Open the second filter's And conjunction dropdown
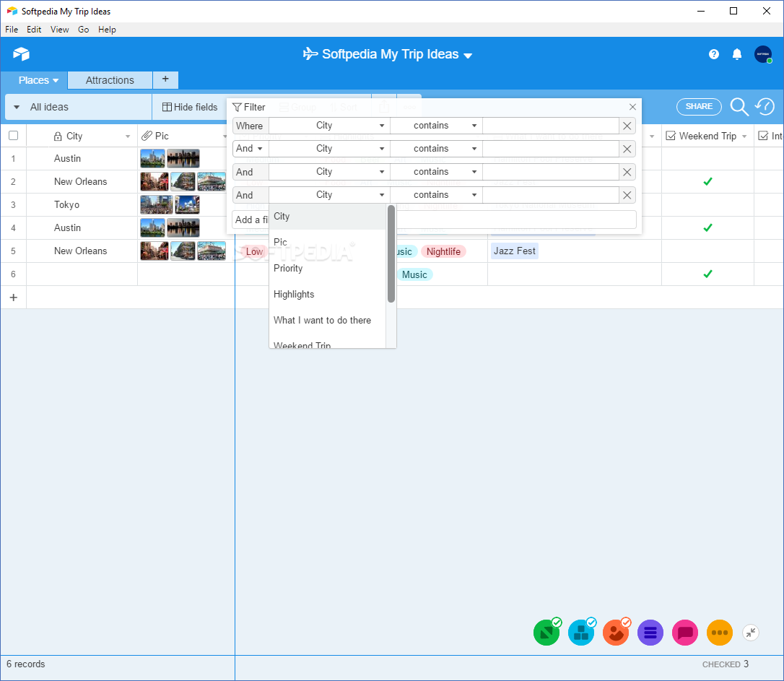 coord(250,149)
